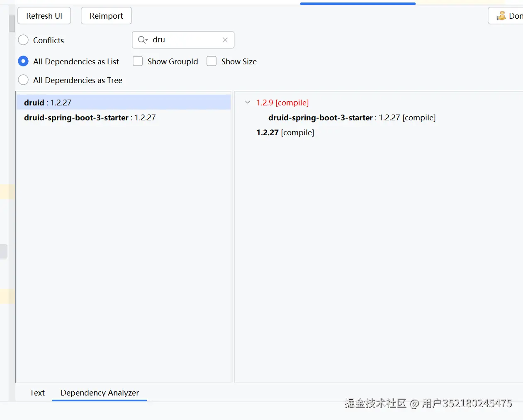
Task: Open the search history magnifier icon
Action: click(x=142, y=40)
